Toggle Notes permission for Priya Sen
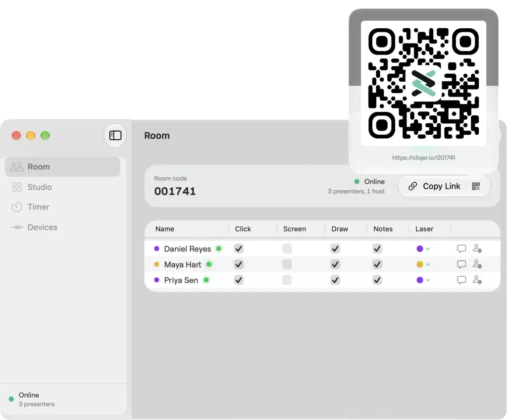507x420 pixels. 377,280
